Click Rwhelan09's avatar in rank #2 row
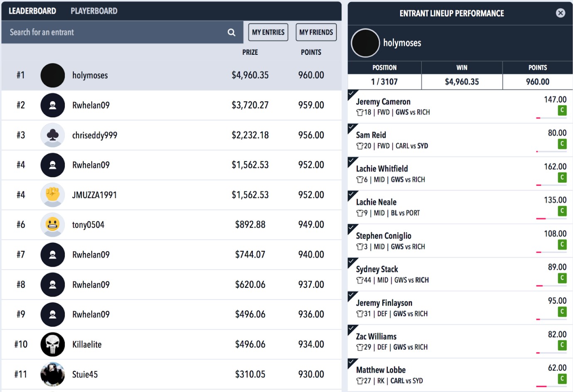The height and width of the screenshot is (392, 573). pos(53,105)
